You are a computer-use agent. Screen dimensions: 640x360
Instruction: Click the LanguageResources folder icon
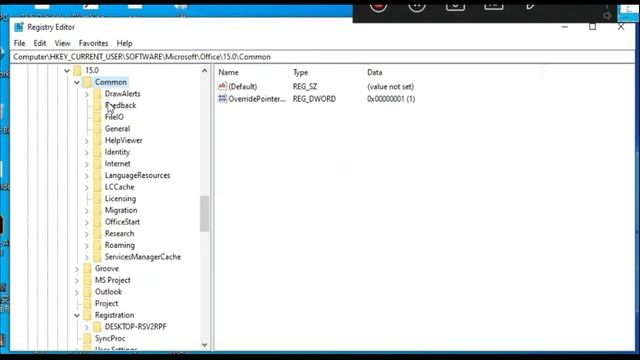tap(97, 176)
